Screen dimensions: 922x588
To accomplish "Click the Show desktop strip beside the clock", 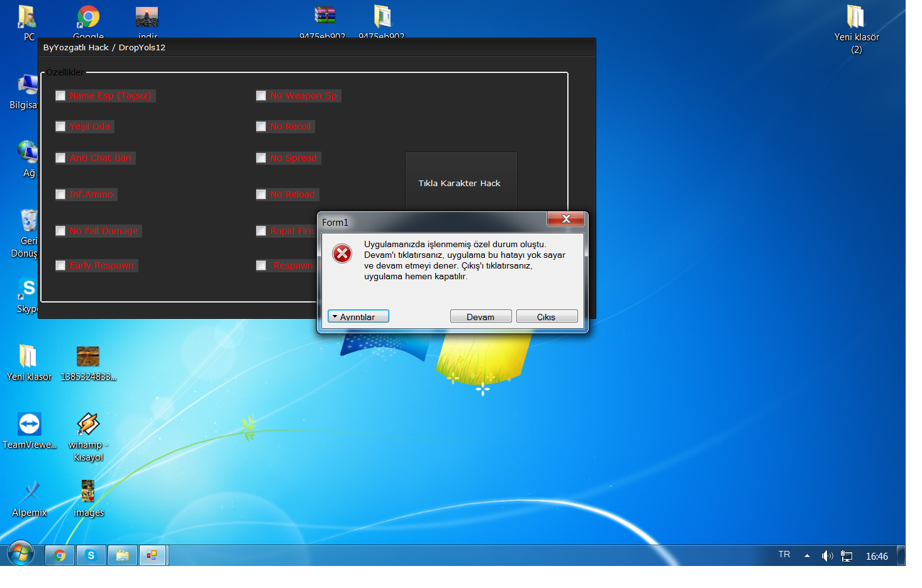I will [901, 555].
